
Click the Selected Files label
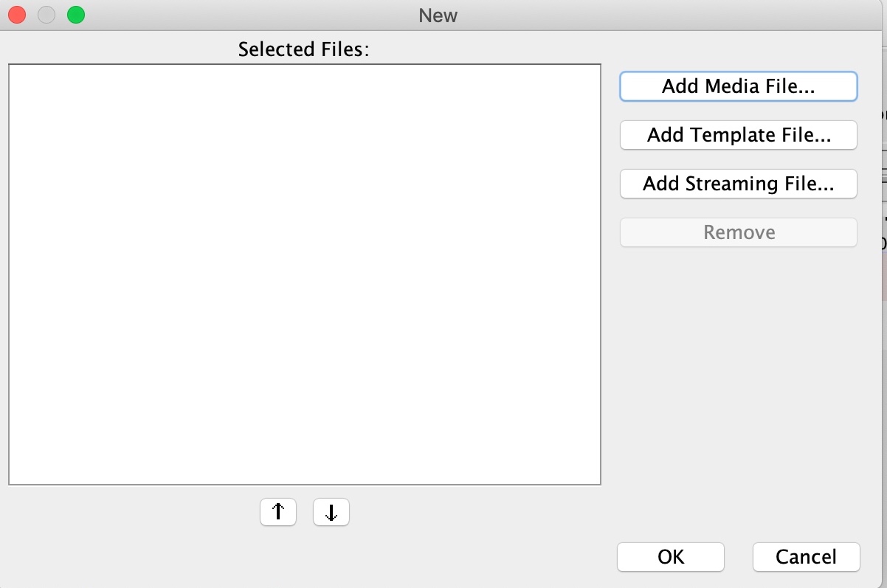point(303,49)
